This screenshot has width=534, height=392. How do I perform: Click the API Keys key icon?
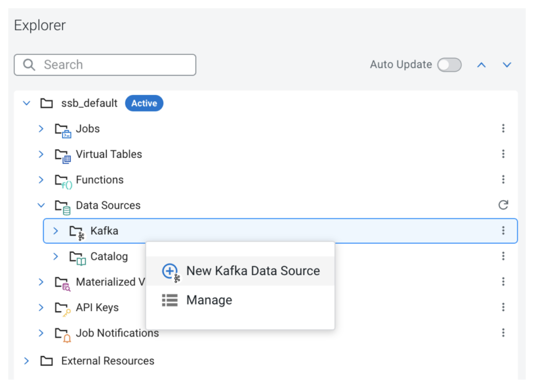point(63,307)
